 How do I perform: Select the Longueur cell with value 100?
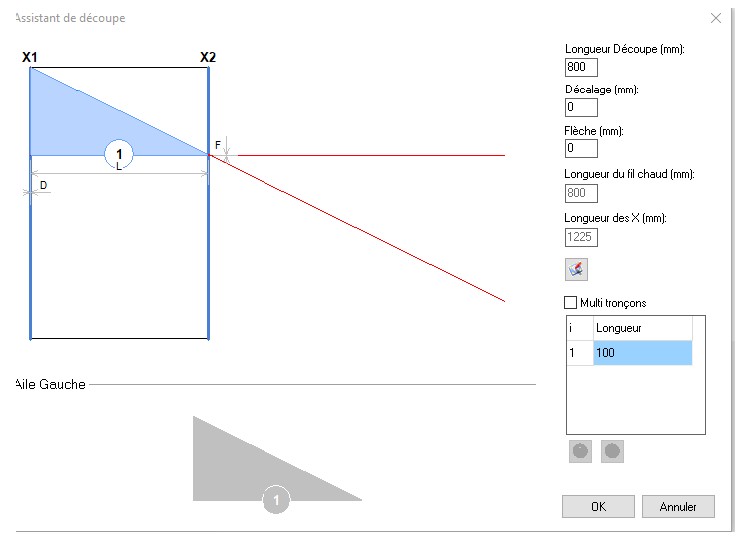(x=641, y=353)
